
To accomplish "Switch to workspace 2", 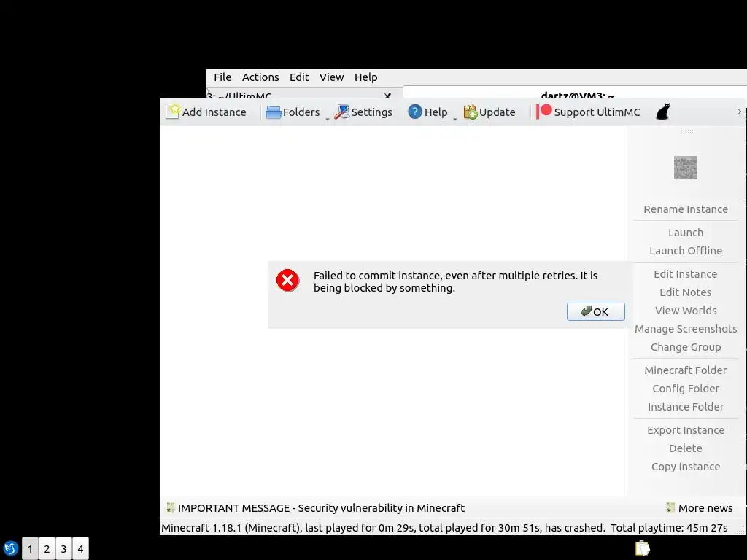I will tap(47, 548).
